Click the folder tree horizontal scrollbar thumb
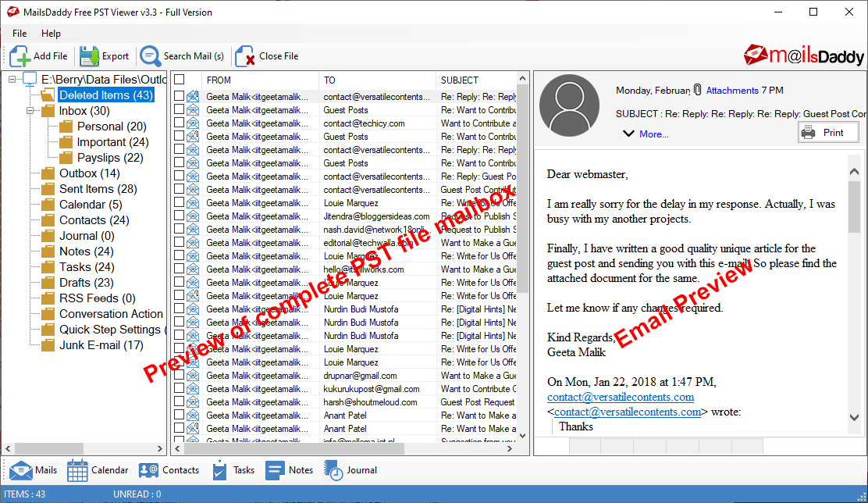The width and height of the screenshot is (868, 503). point(49,448)
